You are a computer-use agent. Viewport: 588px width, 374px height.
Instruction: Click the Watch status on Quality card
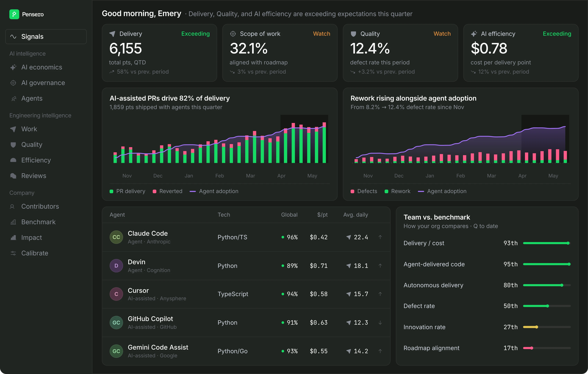(x=442, y=34)
